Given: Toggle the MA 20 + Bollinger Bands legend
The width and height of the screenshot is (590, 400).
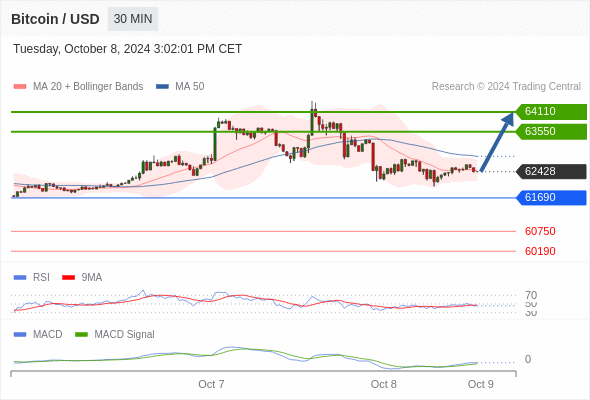Looking at the screenshot, I should (88, 87).
